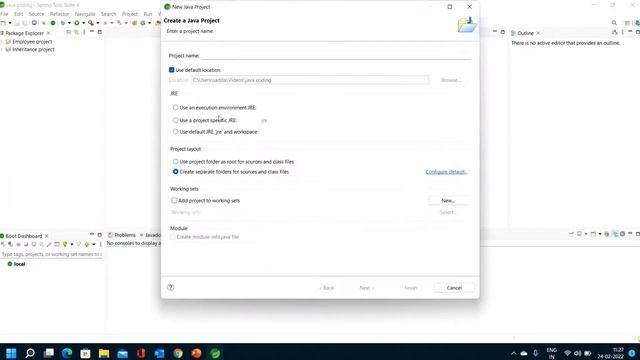The width and height of the screenshot is (640, 360).
Task: Maximize the New Java Project dialog
Action: (449, 7)
